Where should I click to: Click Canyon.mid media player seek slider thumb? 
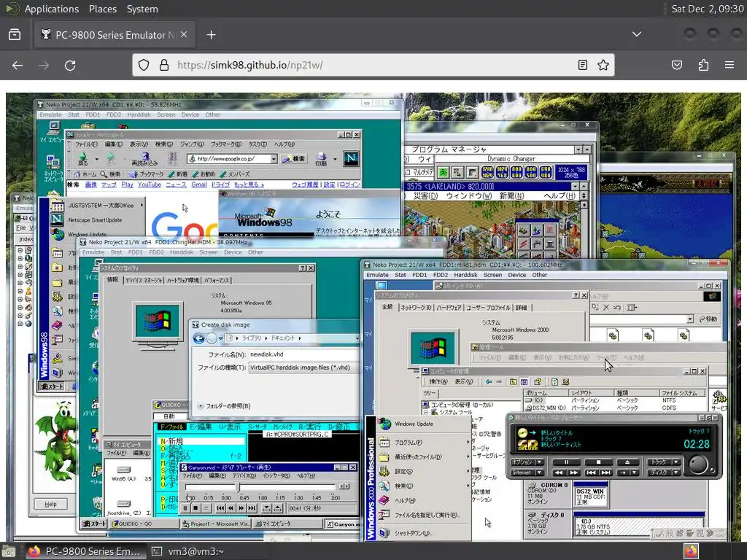click(x=238, y=486)
